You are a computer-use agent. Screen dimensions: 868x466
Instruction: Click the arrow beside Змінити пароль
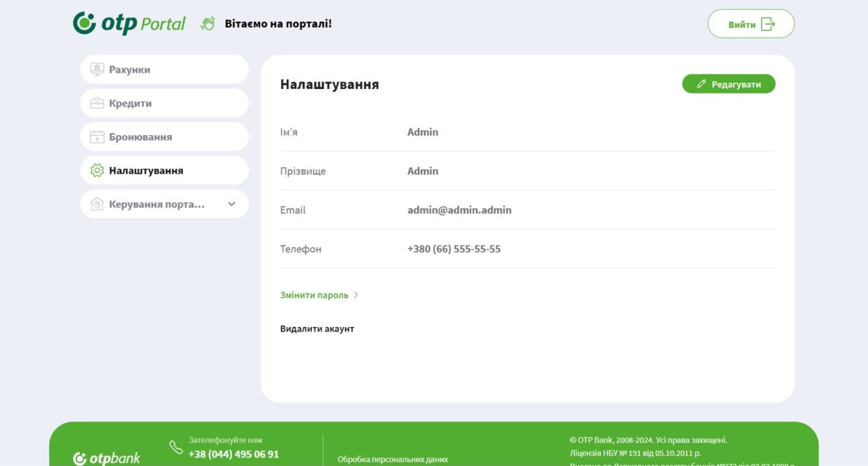(356, 295)
